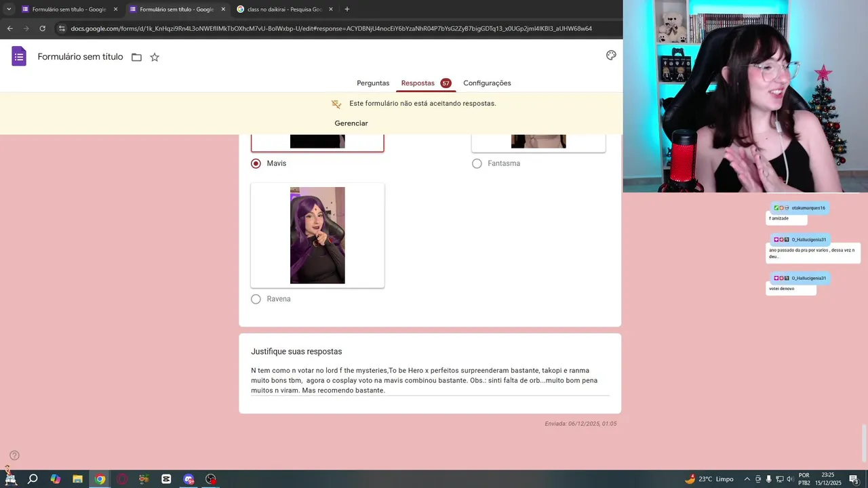Click the site info icon in address bar
Screen dimensions: 868x488
pyautogui.click(x=62, y=28)
